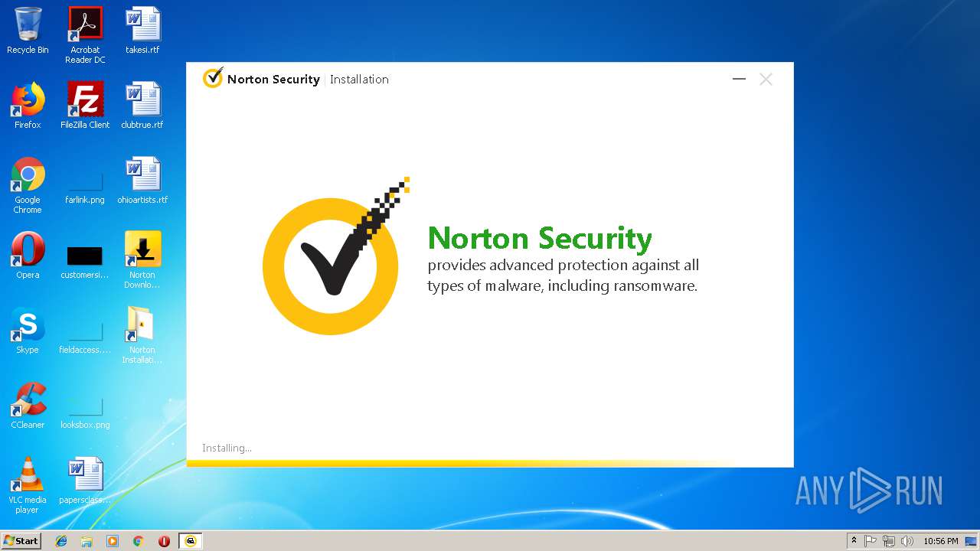Viewport: 980px width, 551px height.
Task: Open Chrome from the taskbar
Action: point(138,541)
